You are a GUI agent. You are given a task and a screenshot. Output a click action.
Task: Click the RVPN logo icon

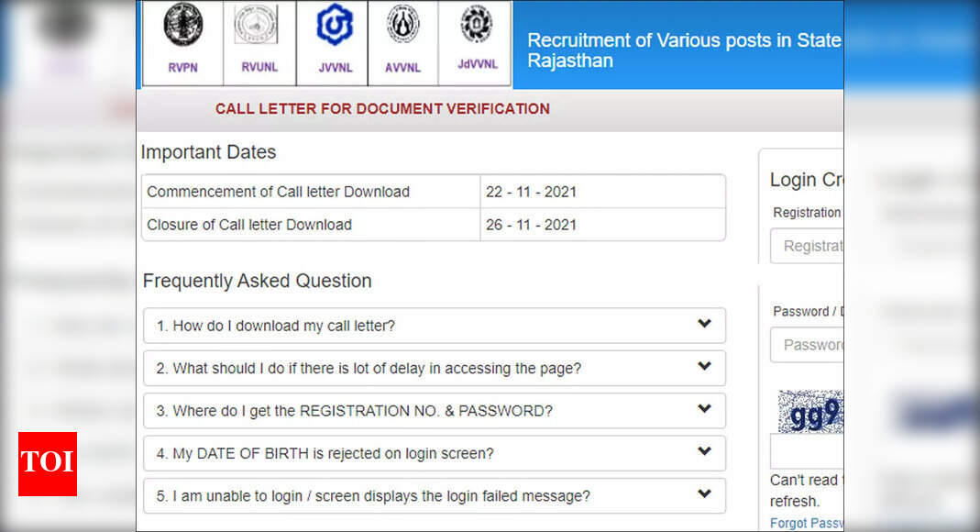[x=183, y=25]
